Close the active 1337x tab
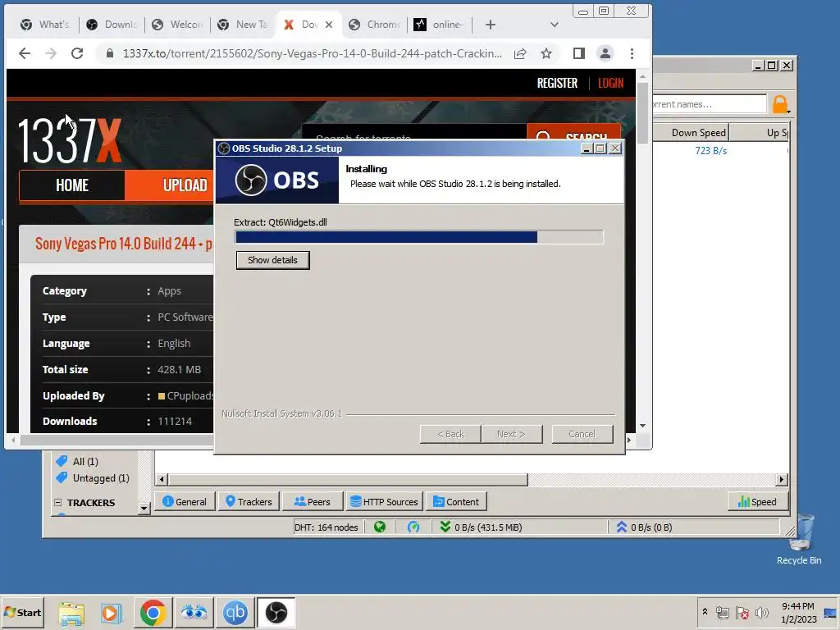Image resolution: width=840 pixels, height=630 pixels. (329, 25)
